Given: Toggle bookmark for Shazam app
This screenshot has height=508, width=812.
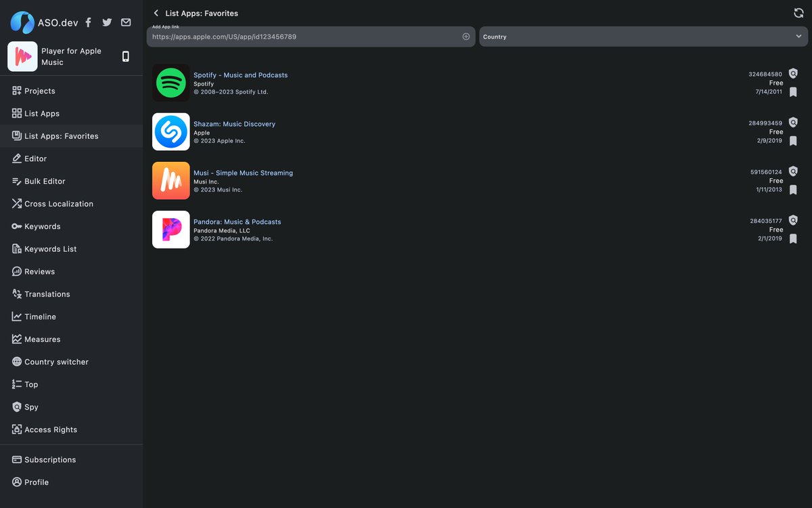Looking at the screenshot, I should [x=793, y=141].
